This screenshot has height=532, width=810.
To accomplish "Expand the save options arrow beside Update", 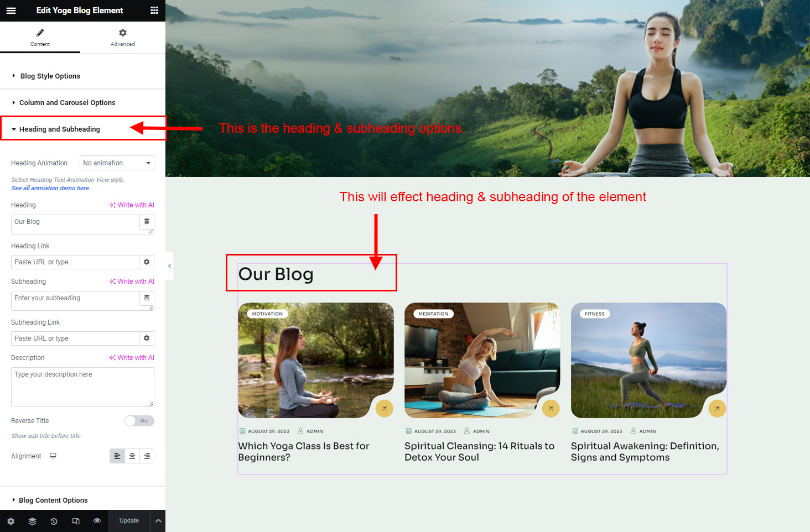I will click(158, 521).
